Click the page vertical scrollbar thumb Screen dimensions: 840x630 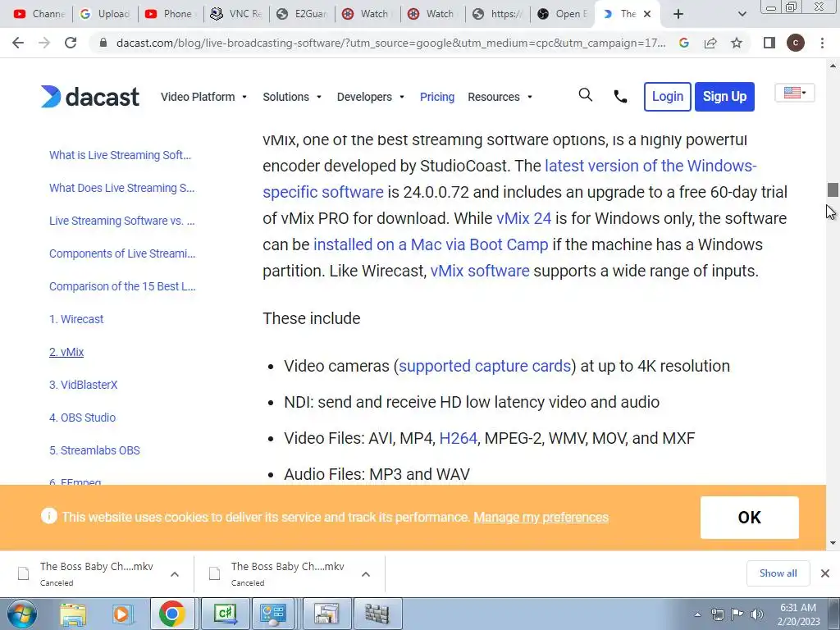pos(833,189)
